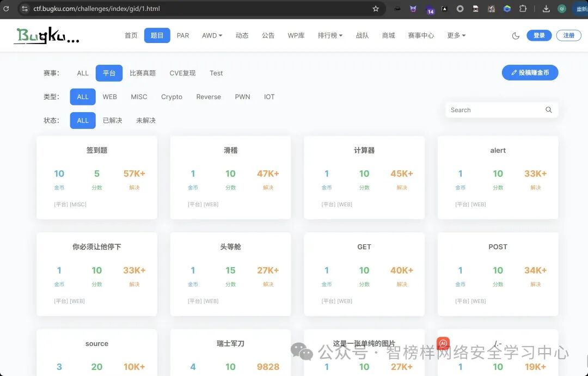Filter challenges by MISC type
This screenshot has height=376, width=588.
(x=139, y=97)
